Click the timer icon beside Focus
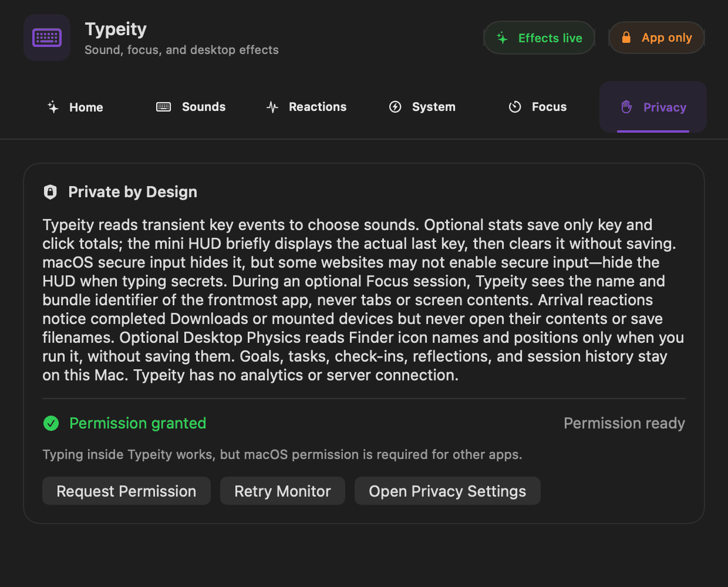The image size is (728, 587). [x=515, y=107]
